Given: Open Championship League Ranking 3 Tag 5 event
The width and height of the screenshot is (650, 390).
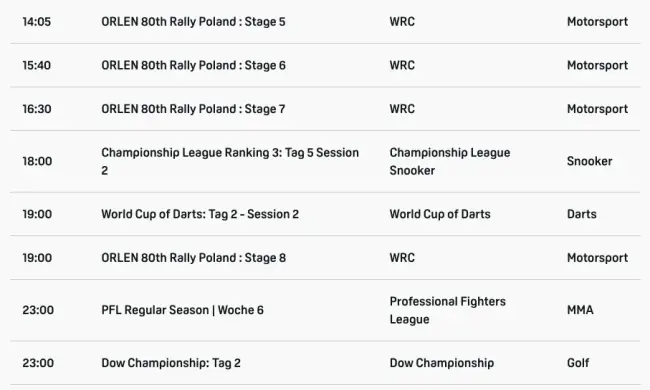Looking at the screenshot, I should [230, 161].
